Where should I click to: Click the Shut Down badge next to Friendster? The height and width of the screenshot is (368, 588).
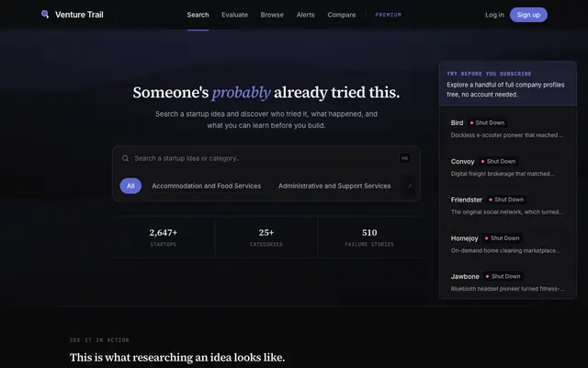click(x=506, y=200)
